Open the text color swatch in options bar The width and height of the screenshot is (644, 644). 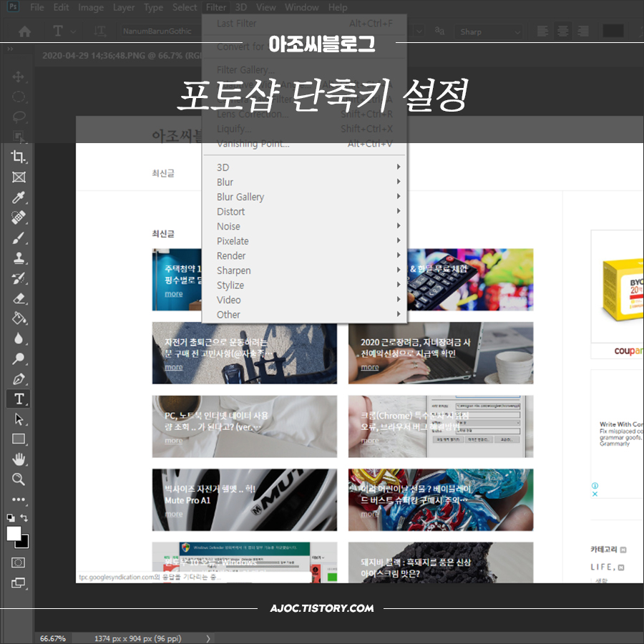613,31
